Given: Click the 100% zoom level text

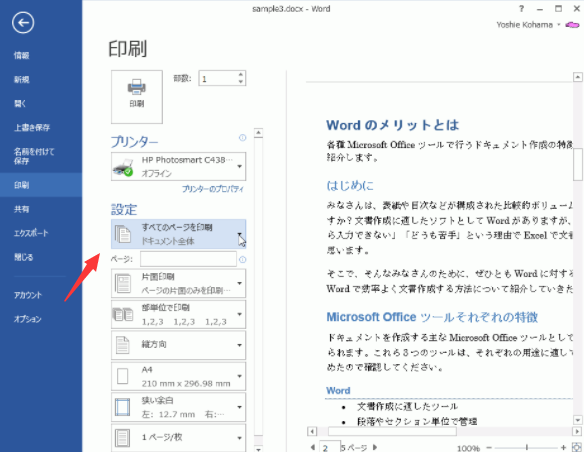Looking at the screenshot, I should coord(469,448).
